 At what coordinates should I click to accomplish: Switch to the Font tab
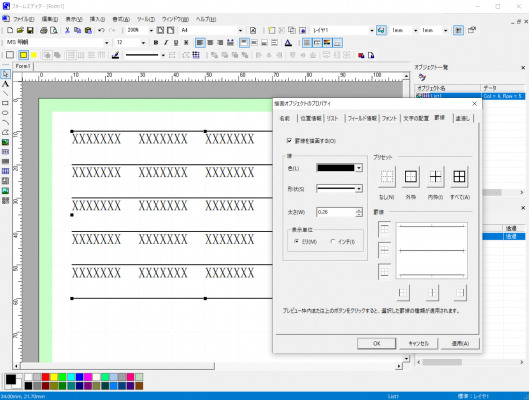coord(389,118)
